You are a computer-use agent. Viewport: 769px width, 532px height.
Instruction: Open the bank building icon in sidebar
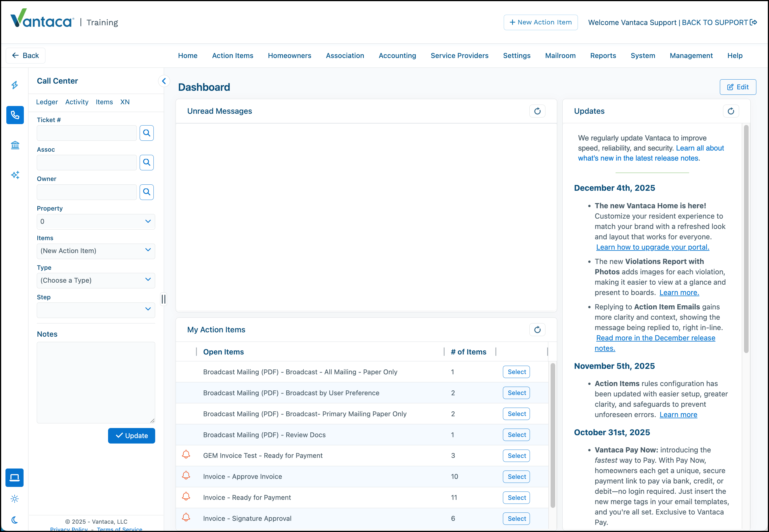coord(15,145)
